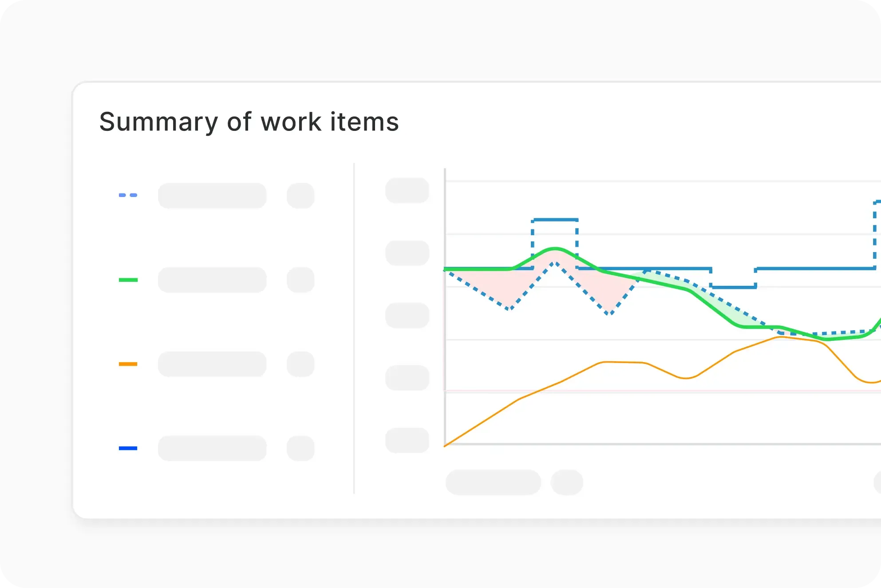
Task: Select the label placeholder beside solid blue marker
Action: (212, 448)
